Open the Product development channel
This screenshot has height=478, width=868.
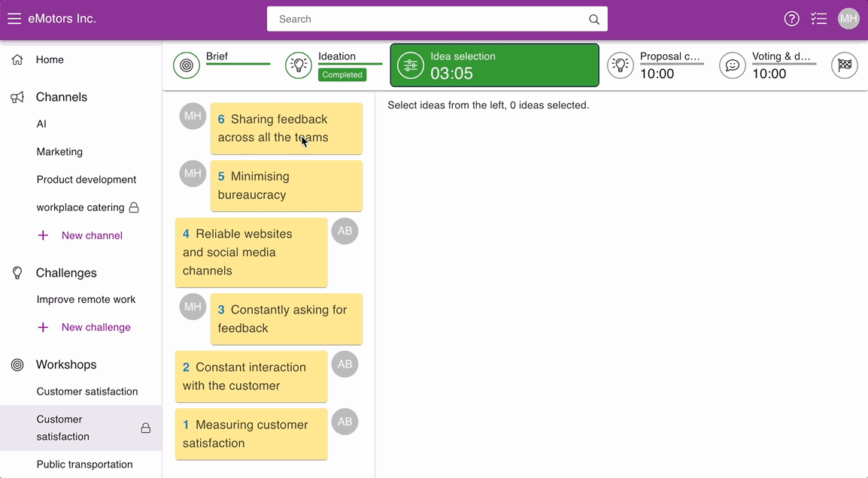[x=86, y=179]
